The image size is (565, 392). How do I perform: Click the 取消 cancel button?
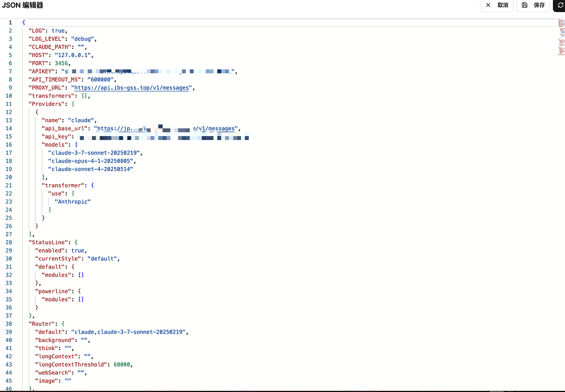point(497,6)
